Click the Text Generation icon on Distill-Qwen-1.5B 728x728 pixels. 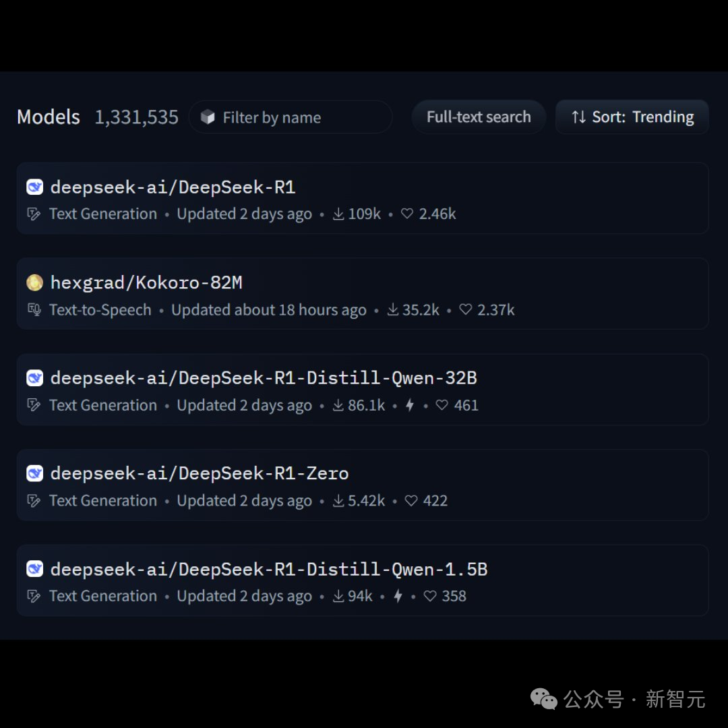click(x=34, y=596)
